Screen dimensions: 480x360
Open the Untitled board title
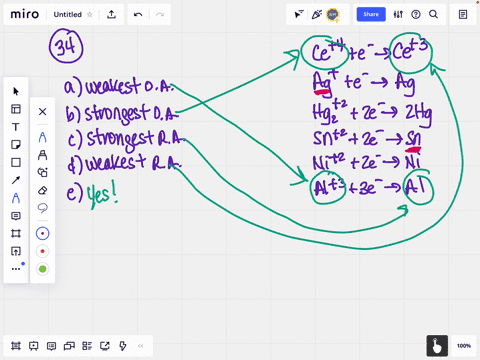(67, 14)
